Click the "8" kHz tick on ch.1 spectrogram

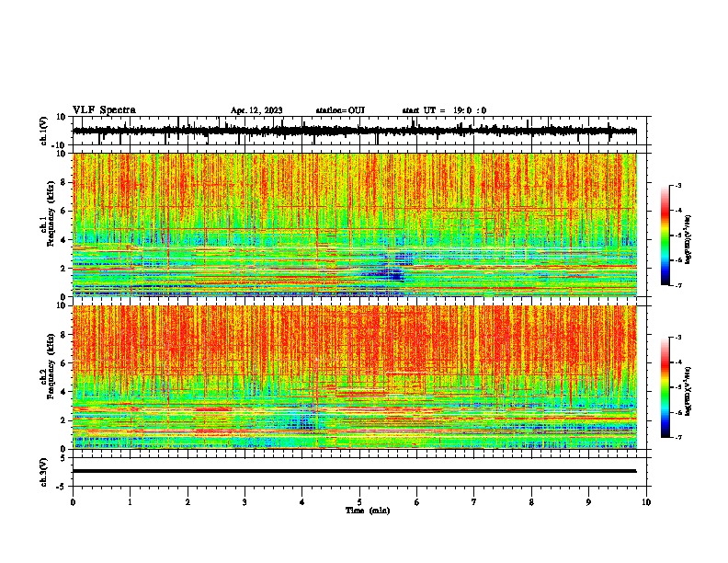[63, 182]
